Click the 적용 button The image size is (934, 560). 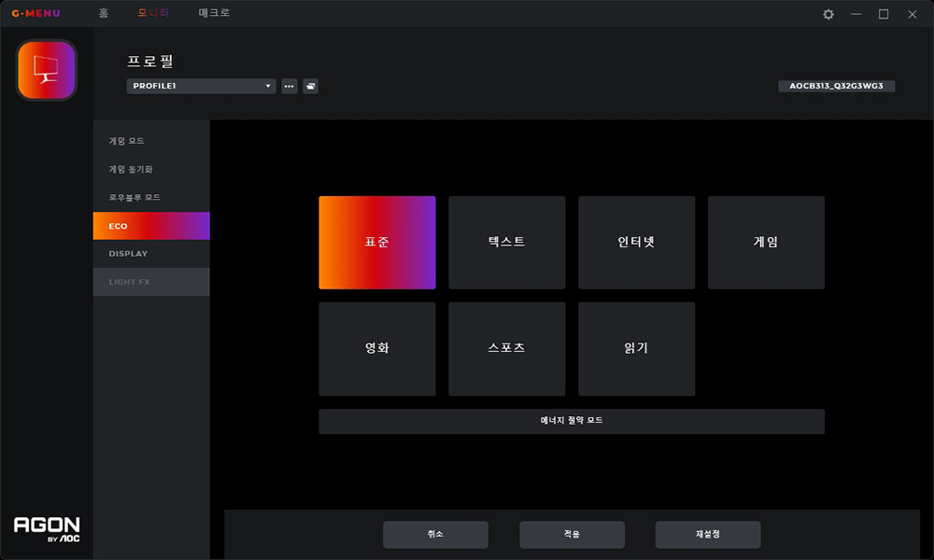coord(572,535)
